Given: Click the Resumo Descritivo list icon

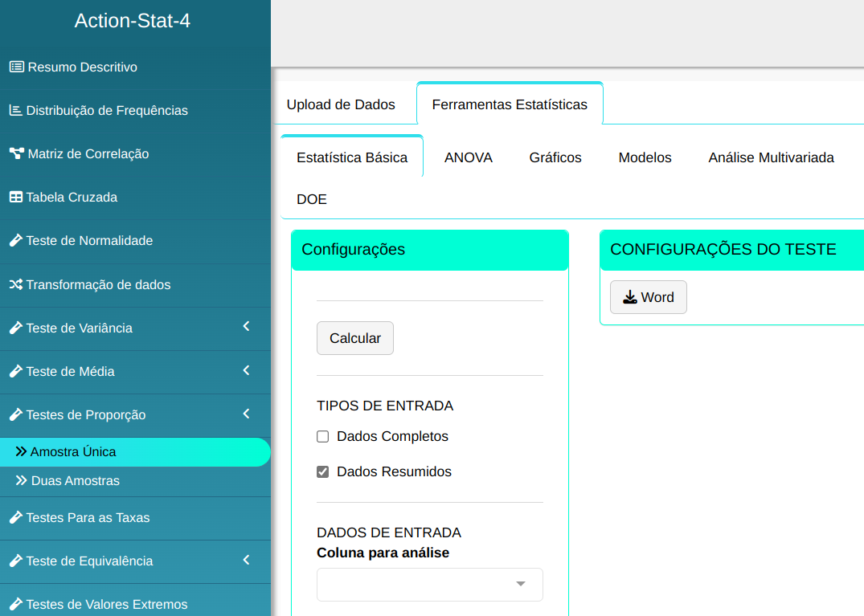Looking at the screenshot, I should tap(16, 67).
